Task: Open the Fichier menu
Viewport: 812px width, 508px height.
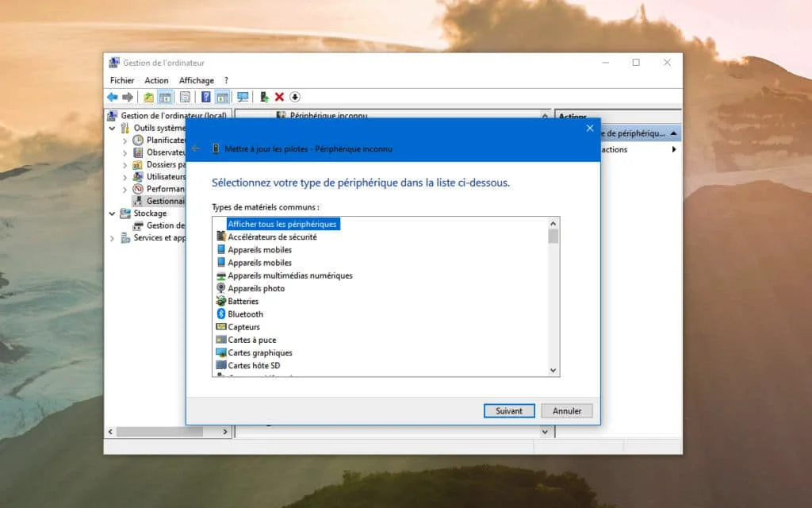Action: click(x=122, y=80)
